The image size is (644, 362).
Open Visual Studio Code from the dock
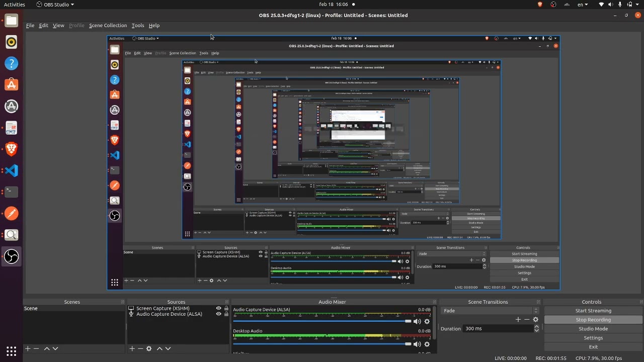[x=12, y=170]
